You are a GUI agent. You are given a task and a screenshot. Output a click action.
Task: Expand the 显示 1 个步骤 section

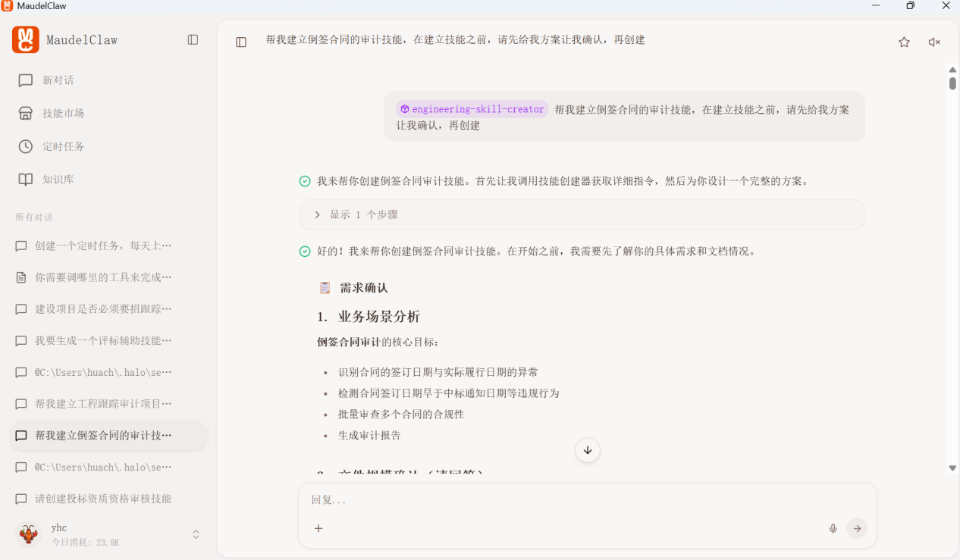[x=363, y=214]
